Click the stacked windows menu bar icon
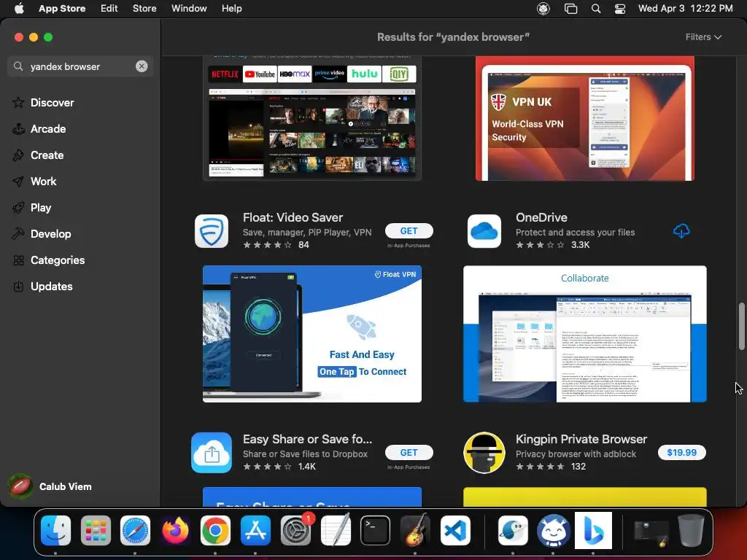Viewport: 747px width, 560px height. [x=570, y=9]
